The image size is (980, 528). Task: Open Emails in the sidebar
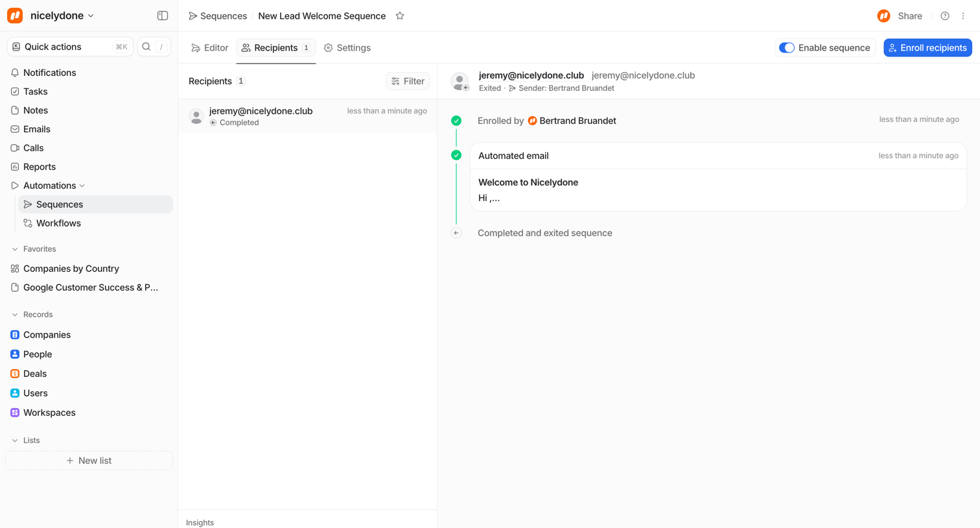coord(89,129)
